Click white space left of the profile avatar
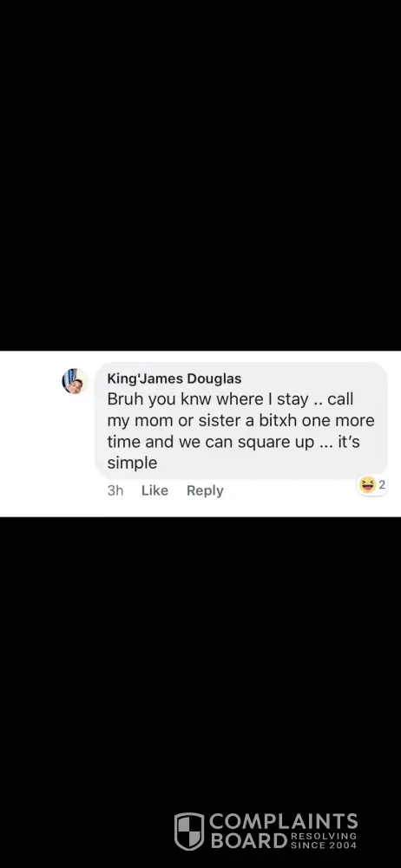The image size is (401, 868). click(30, 381)
